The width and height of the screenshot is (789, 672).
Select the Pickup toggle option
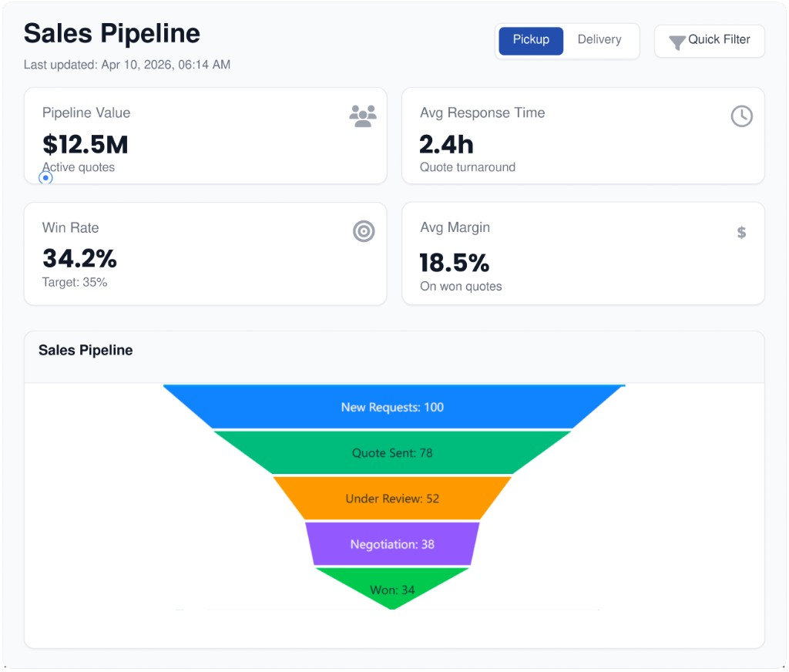coord(531,40)
